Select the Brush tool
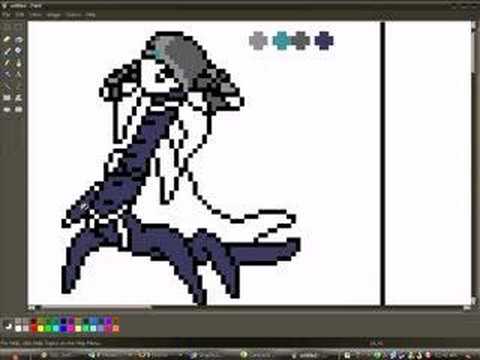 (x=19, y=63)
